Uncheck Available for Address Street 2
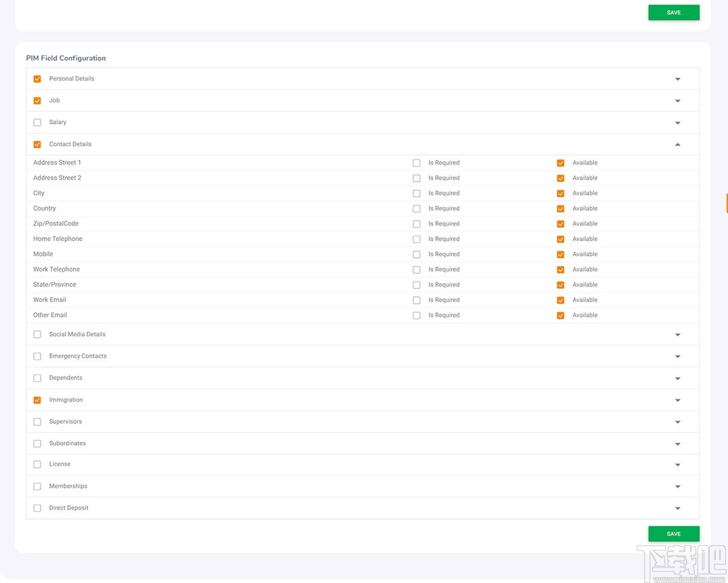The width and height of the screenshot is (728, 583). click(560, 178)
